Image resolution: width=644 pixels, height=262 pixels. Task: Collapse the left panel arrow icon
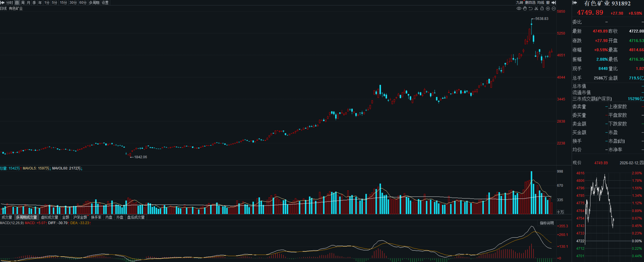2,2
